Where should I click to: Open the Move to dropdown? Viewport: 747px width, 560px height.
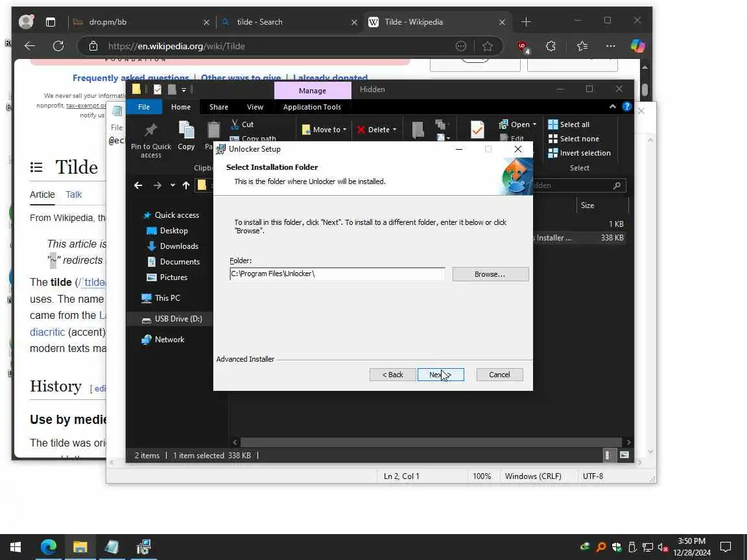pyautogui.click(x=324, y=130)
